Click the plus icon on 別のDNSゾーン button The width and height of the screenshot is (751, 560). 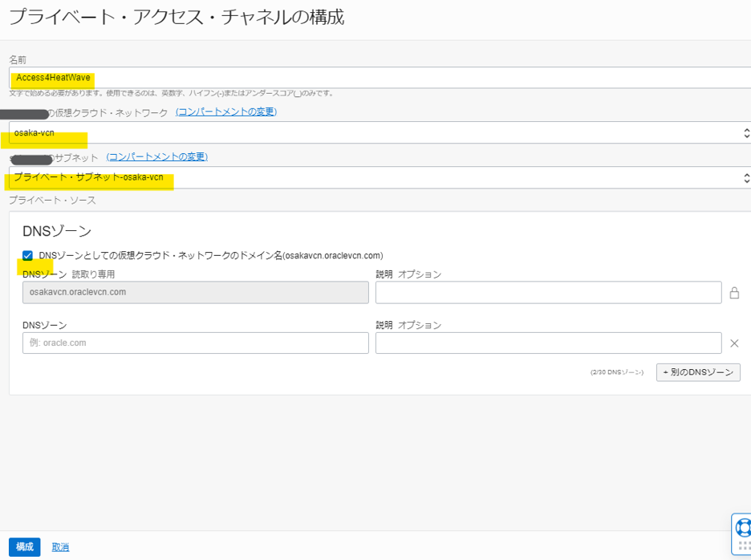click(x=667, y=371)
